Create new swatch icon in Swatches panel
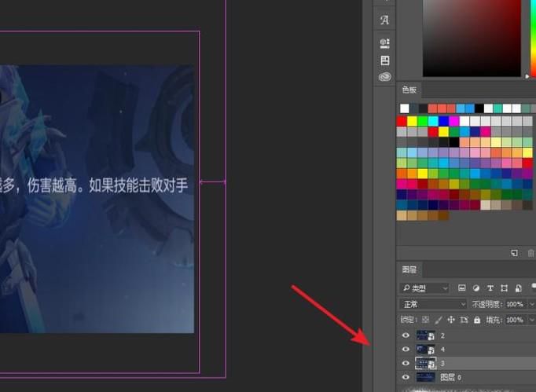Screen dimensions: 536x392 [x=514, y=253]
